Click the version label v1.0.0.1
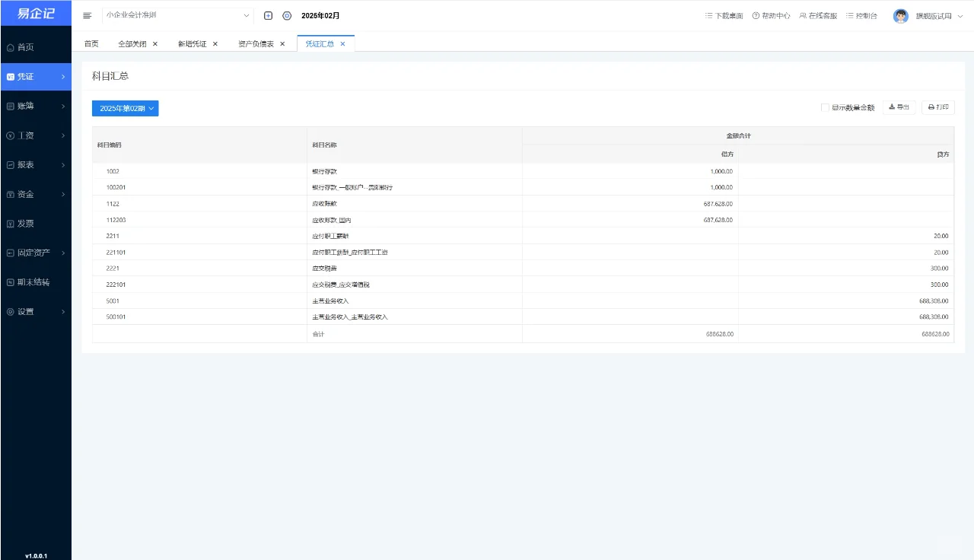 36,555
